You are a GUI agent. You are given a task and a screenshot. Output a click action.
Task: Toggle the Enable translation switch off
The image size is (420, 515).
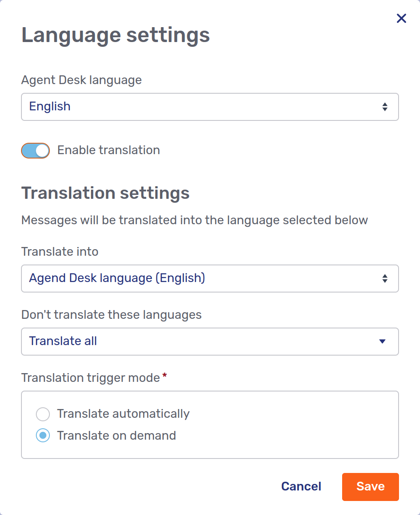point(35,150)
